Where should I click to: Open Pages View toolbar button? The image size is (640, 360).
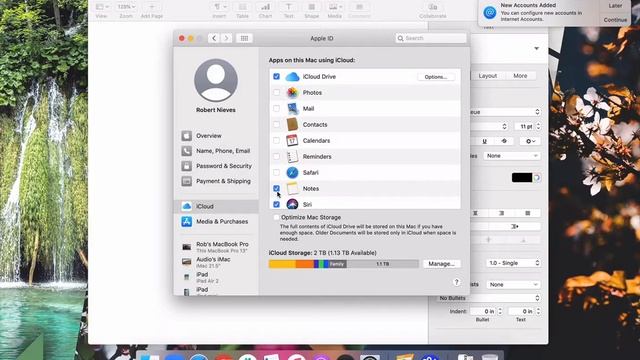tap(102, 11)
